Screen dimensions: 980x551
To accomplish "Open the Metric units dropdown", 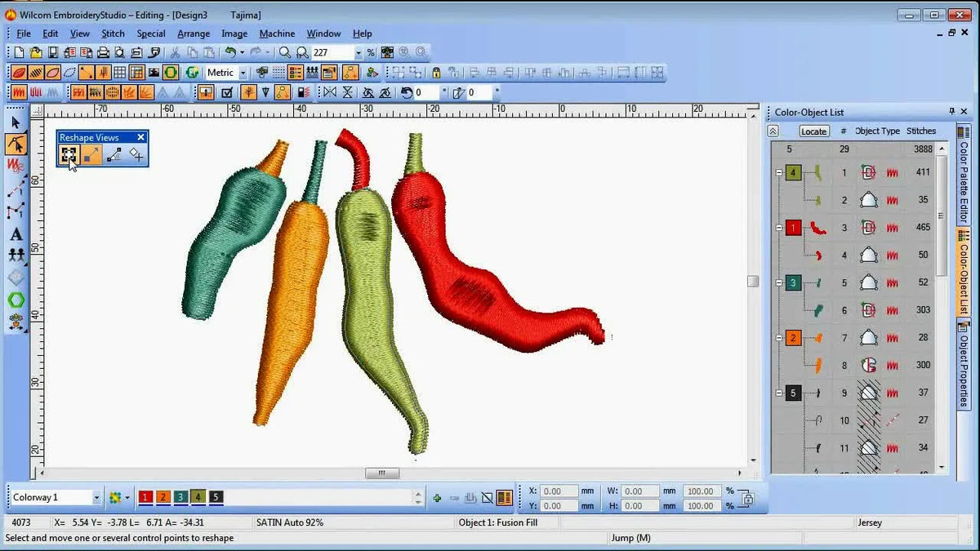I will point(243,73).
